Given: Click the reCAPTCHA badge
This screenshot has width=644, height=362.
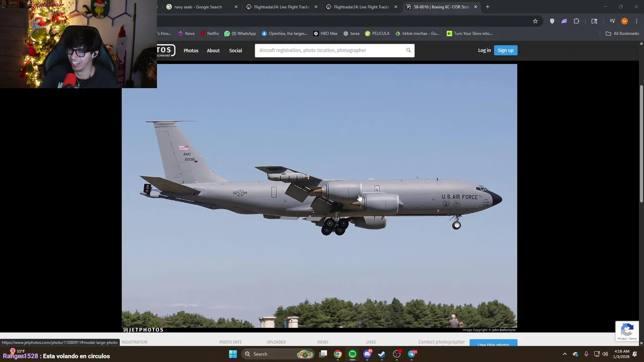Looking at the screenshot, I should [x=627, y=331].
